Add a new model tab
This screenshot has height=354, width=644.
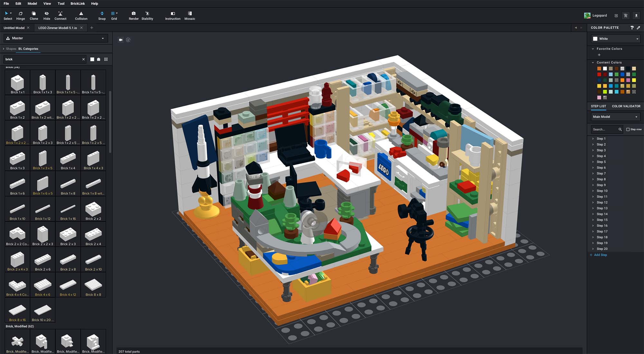(x=92, y=28)
